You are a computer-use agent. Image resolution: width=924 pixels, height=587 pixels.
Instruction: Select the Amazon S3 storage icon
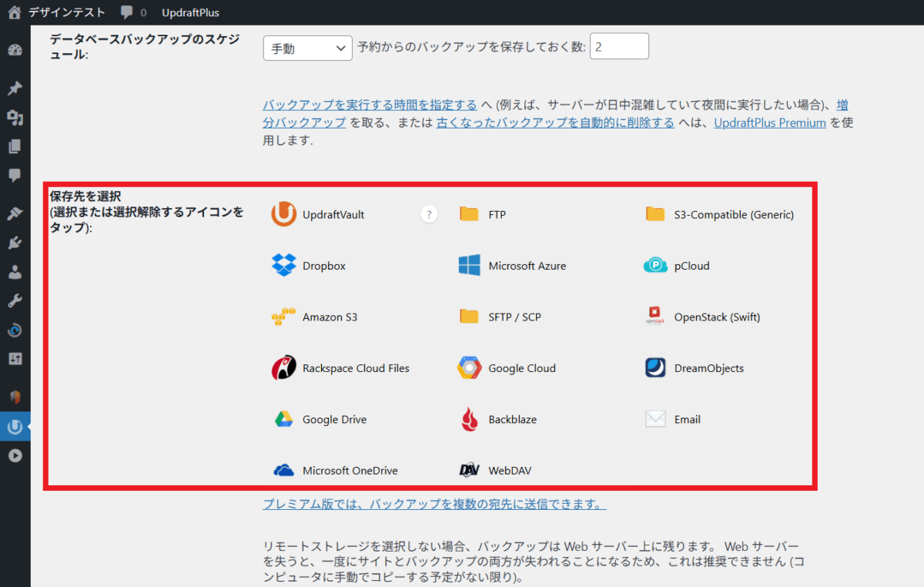284,317
